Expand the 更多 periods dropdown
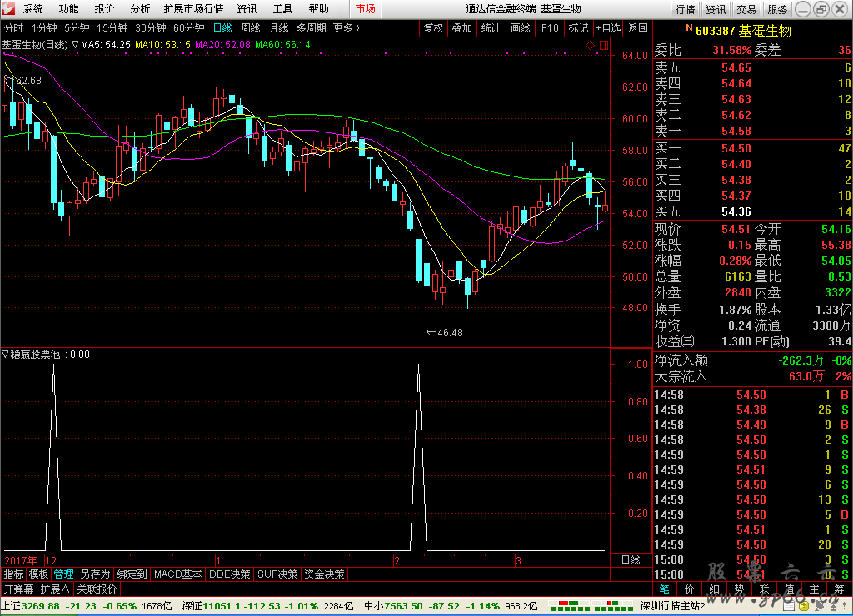The width and height of the screenshot is (853, 616). coord(346,27)
